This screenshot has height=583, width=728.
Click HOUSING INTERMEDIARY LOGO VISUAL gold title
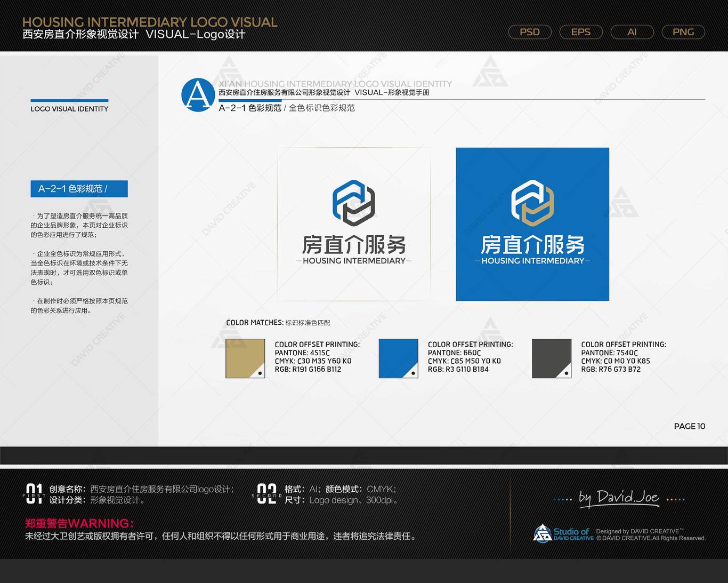[x=150, y=22]
